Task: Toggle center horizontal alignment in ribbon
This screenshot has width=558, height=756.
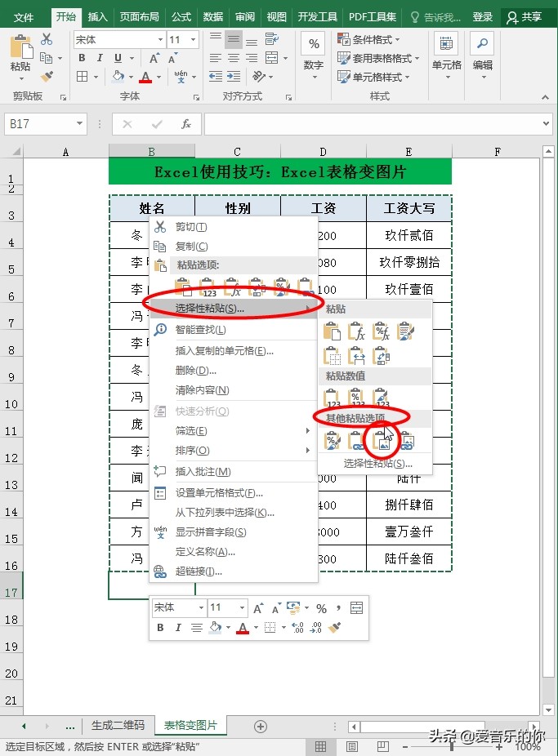Action: (x=234, y=58)
